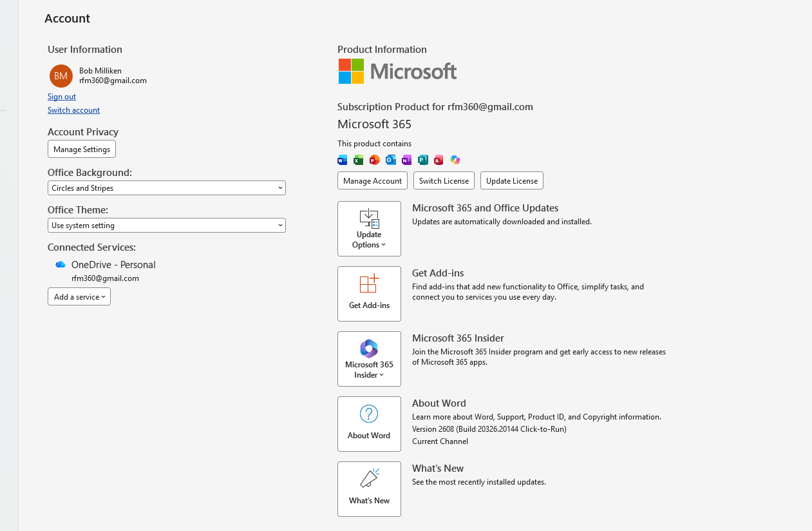This screenshot has height=531, width=812.
Task: Click the Word app icon under product contents
Action: click(x=343, y=160)
